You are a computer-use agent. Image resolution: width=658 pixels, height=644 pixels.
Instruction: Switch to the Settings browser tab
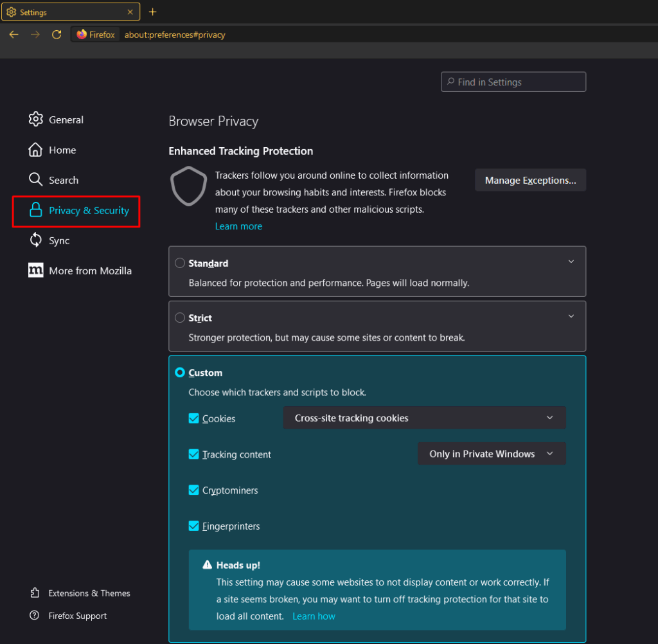tap(64, 12)
